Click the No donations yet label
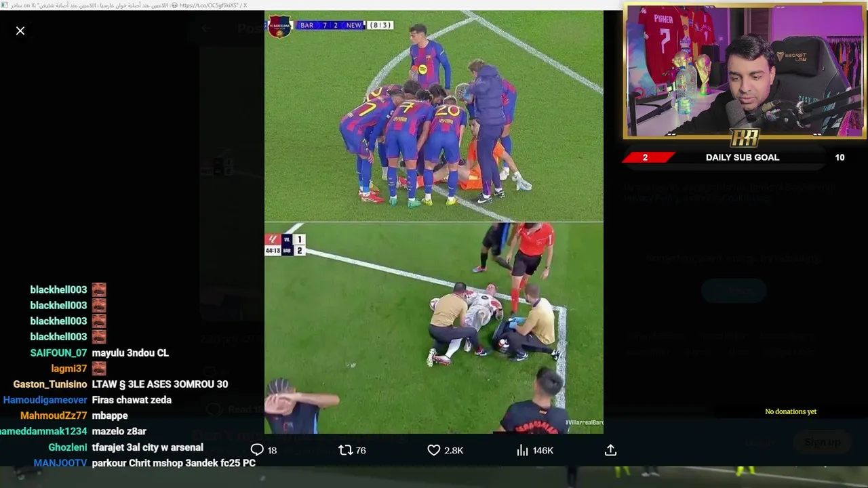 click(791, 411)
